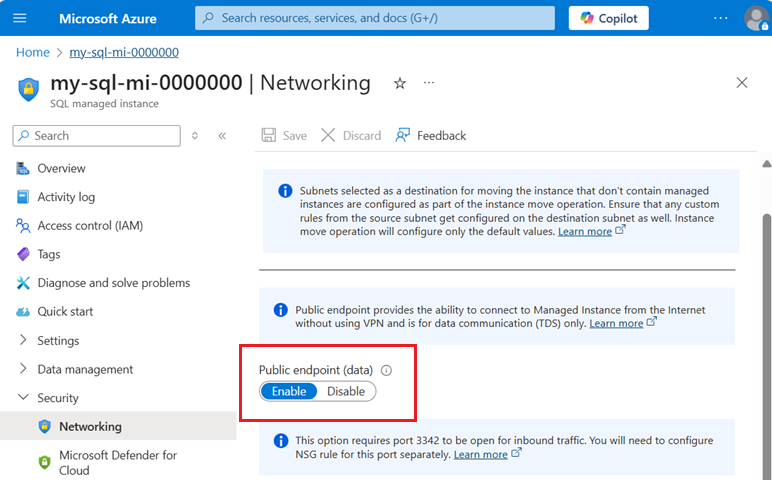Open Learn more about port 3342 NSG rule
The image size is (772, 480).
point(481,454)
